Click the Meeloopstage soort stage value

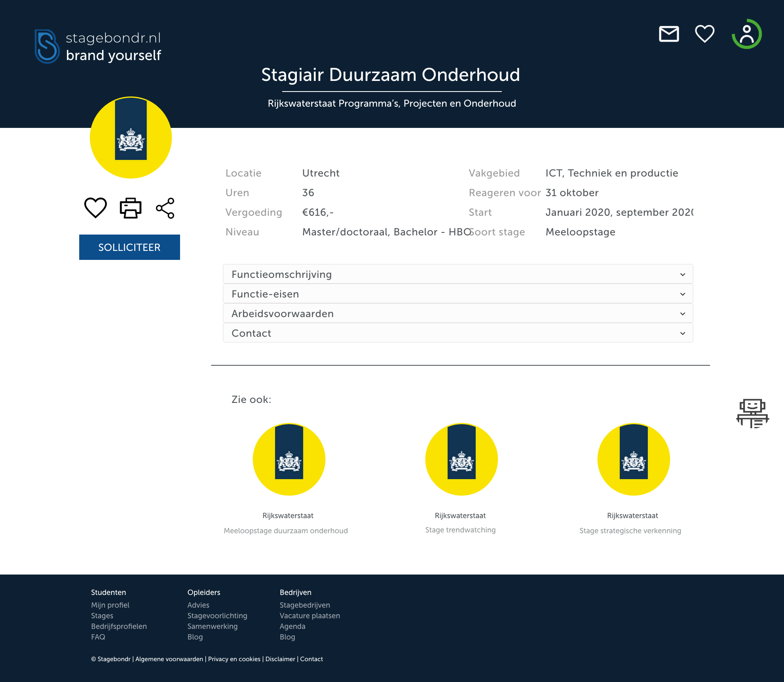581,232
